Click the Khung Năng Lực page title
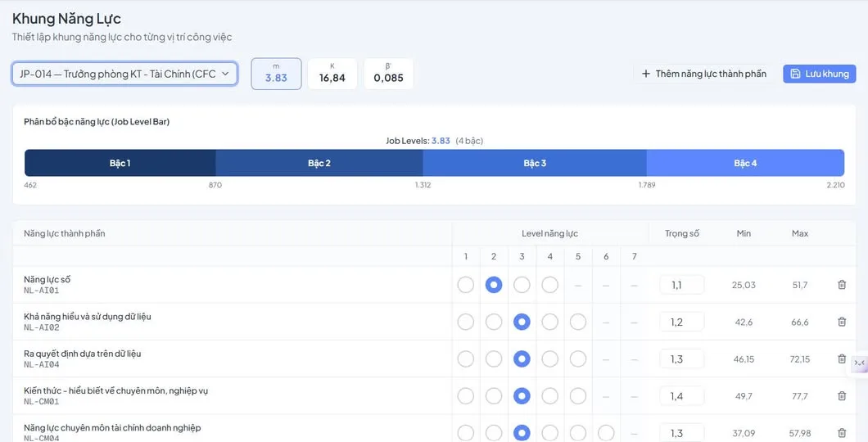868x442 pixels. tap(66, 19)
